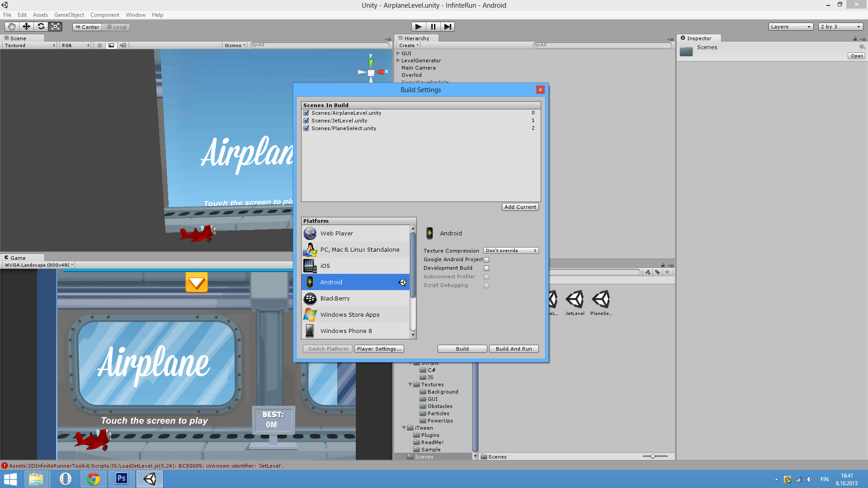The image size is (868, 488).
Task: Open the Component menu
Action: [x=105, y=15]
